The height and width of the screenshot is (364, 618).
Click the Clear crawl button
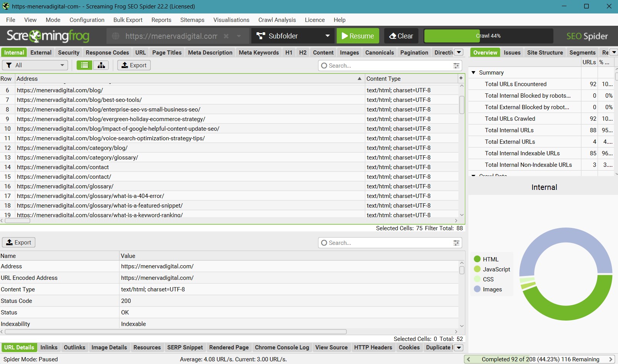(401, 36)
